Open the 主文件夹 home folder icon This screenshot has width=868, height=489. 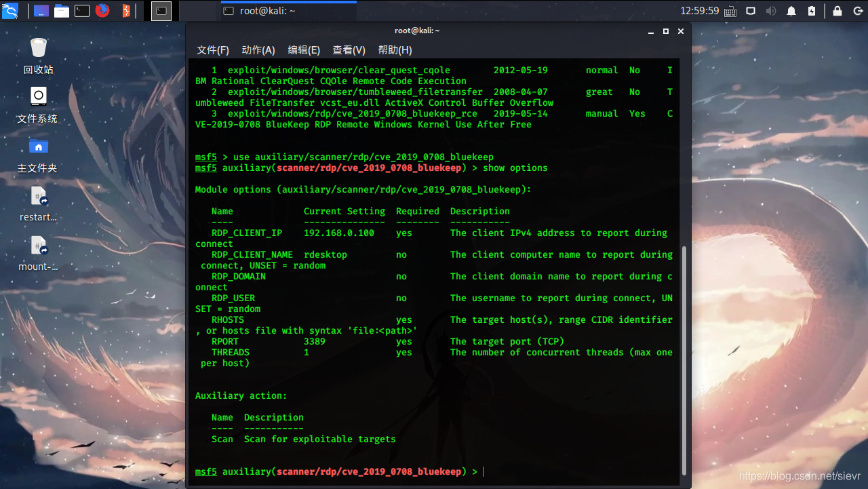click(38, 155)
